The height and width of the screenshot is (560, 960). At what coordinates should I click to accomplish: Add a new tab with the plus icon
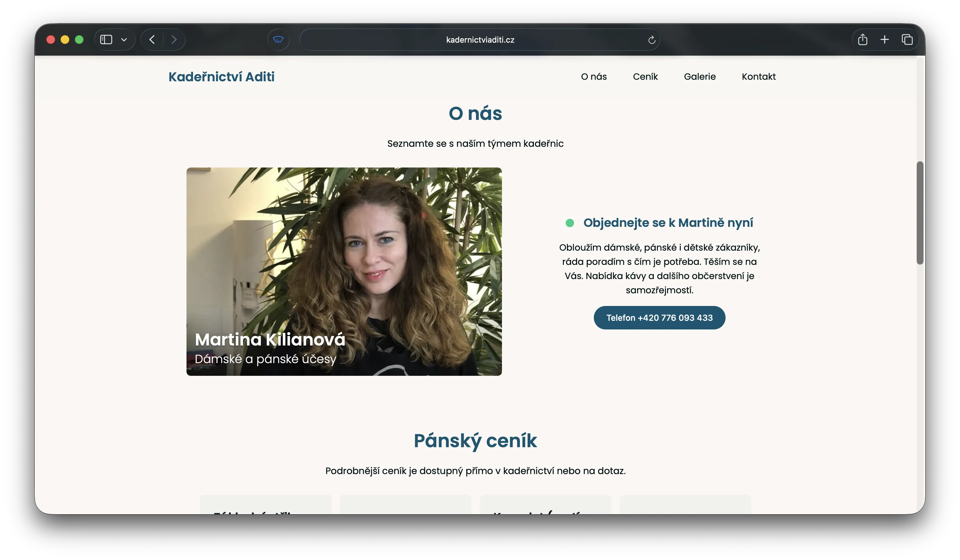point(885,40)
